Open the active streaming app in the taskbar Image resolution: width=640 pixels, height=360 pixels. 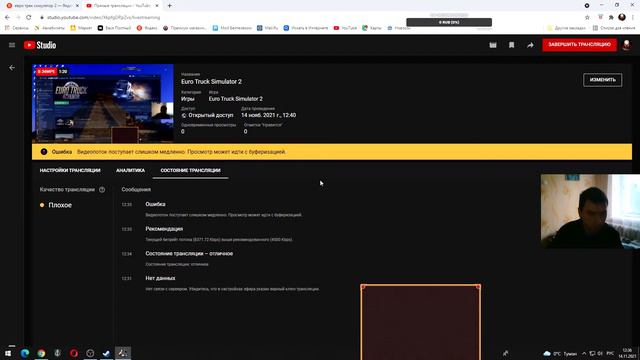(123, 353)
